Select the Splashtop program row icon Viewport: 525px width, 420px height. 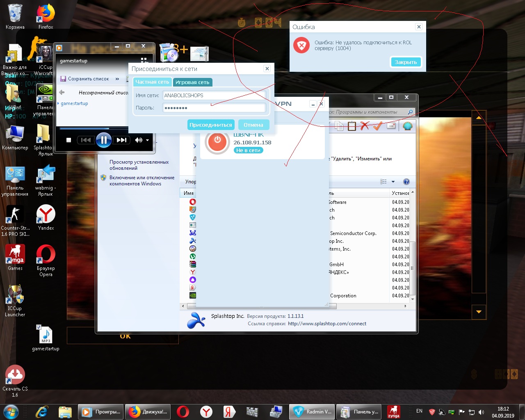point(192,241)
